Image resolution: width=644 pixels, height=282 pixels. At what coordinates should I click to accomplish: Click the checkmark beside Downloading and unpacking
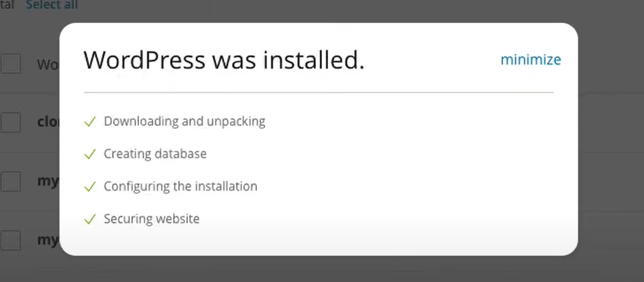pyautogui.click(x=89, y=122)
